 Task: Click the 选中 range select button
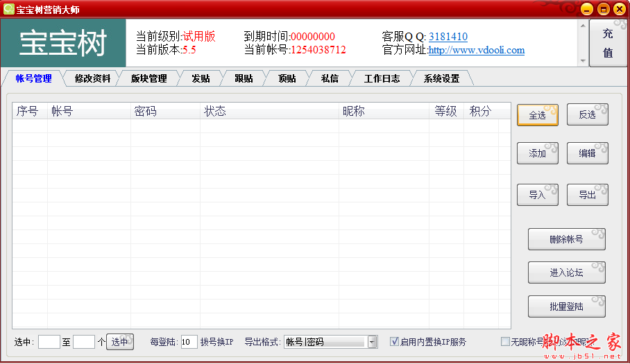coord(120,342)
